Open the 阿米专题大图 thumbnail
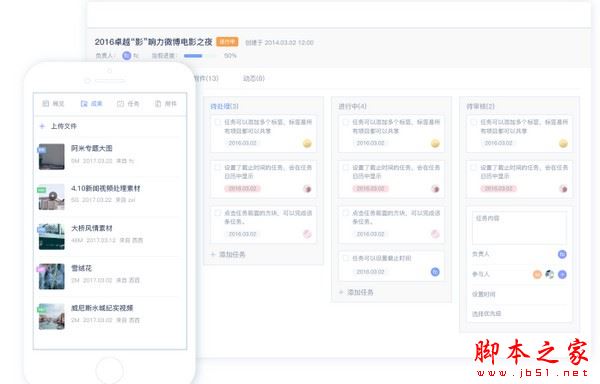This screenshot has height=384, width=600. coord(51,156)
